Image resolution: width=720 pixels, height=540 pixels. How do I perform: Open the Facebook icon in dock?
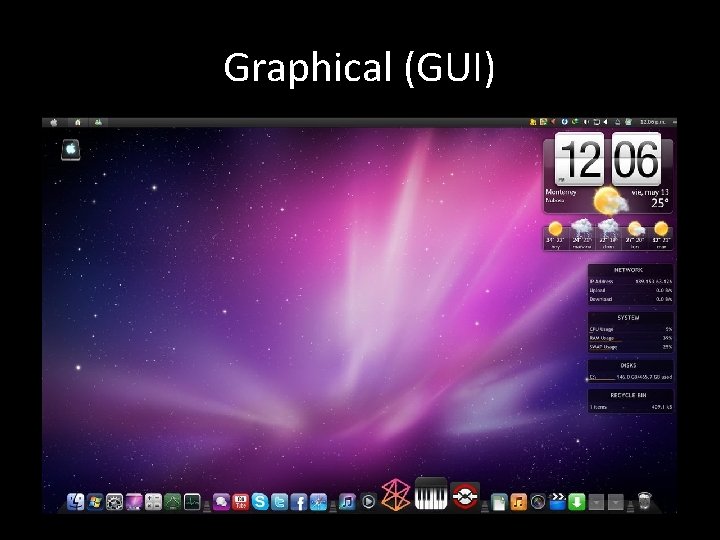click(299, 501)
